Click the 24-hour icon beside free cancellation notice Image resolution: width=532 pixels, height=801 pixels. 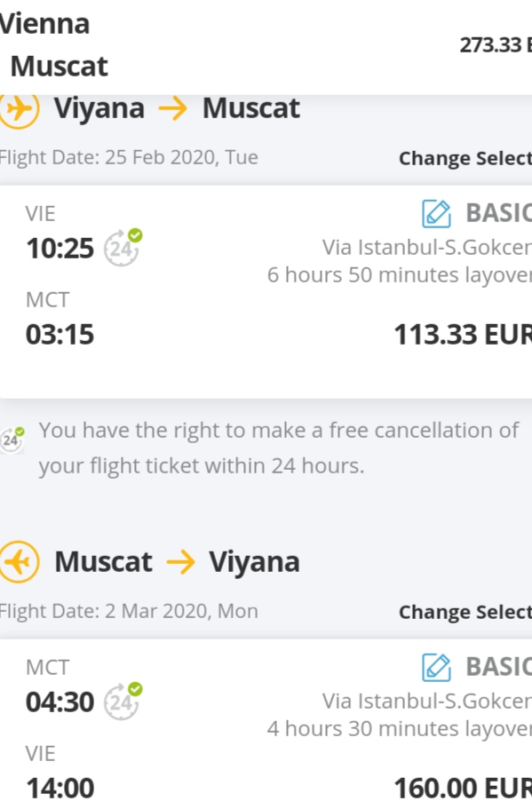[12, 440]
